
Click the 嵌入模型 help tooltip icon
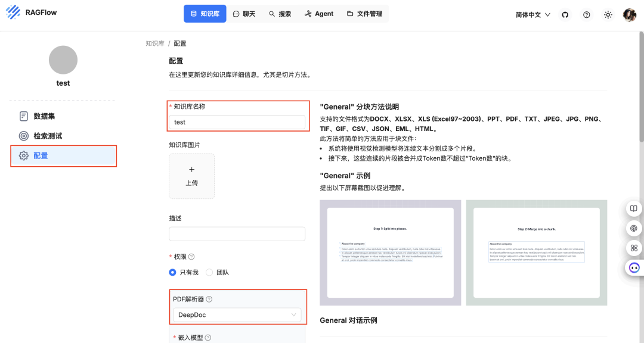(208, 338)
